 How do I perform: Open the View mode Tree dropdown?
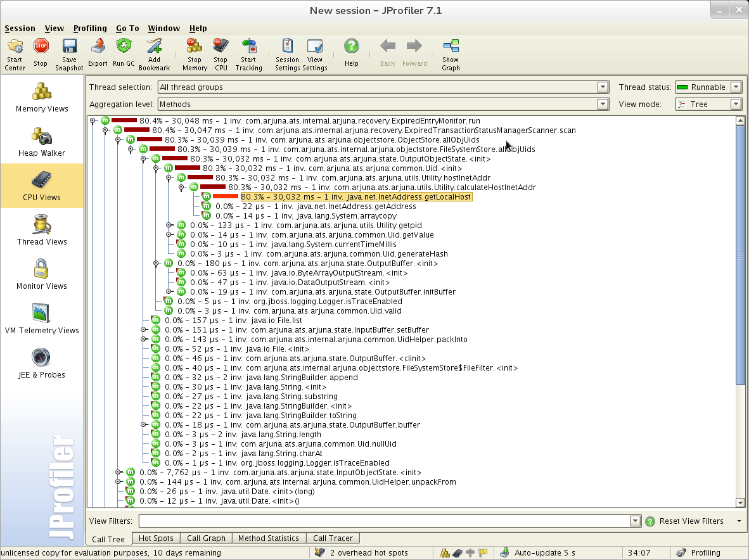pos(736,104)
